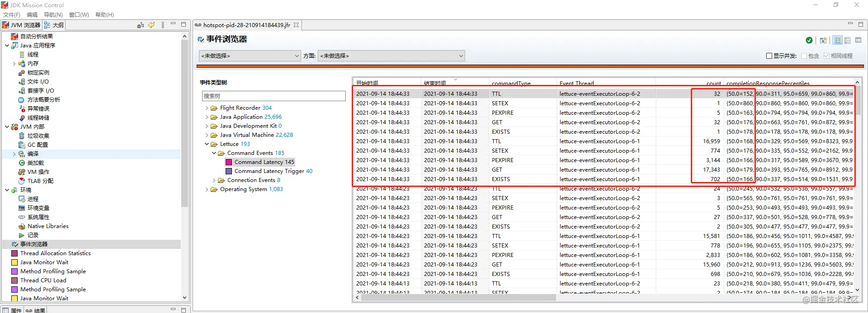Open the 记录 recording page
868x313 pixels.
[x=33, y=235]
